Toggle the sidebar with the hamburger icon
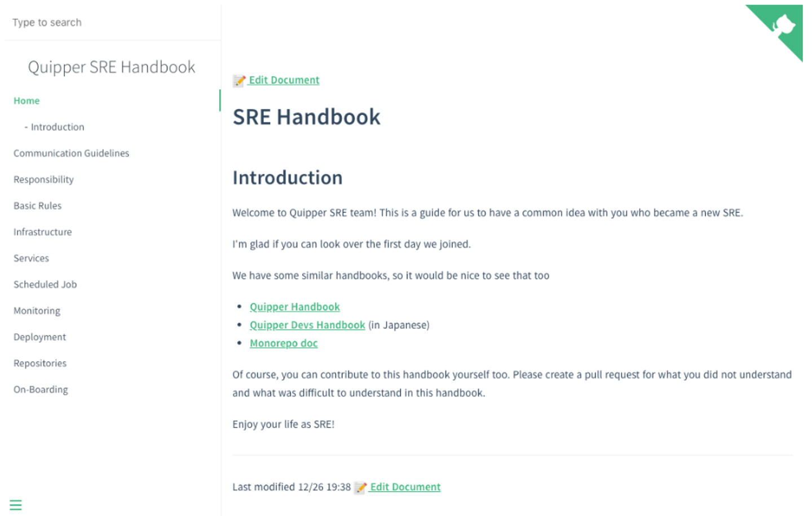The height and width of the screenshot is (516, 812). point(16,505)
